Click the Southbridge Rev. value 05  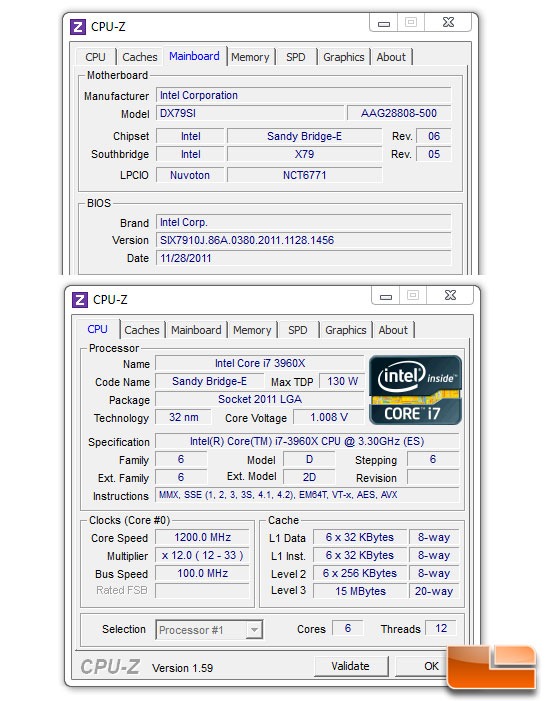[x=434, y=154]
